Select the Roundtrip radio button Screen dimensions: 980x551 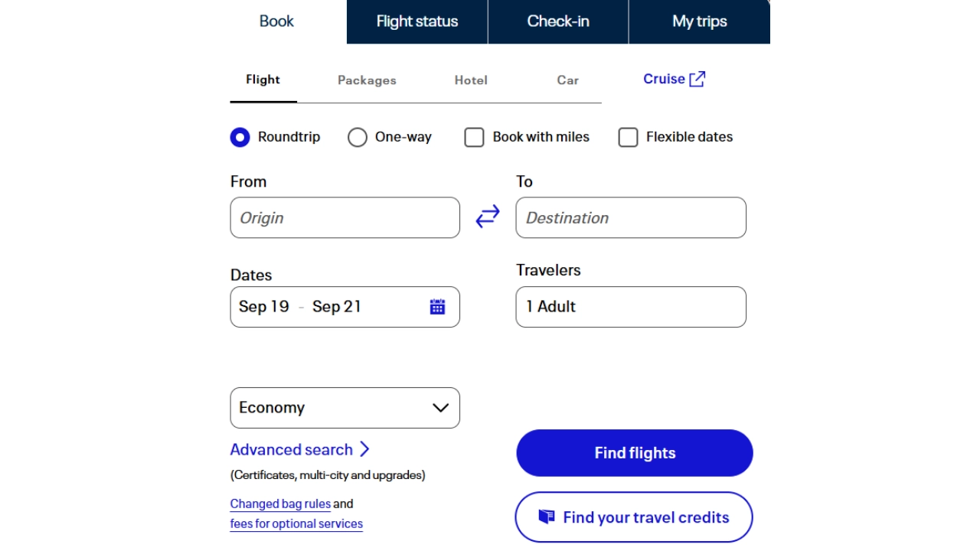coord(240,137)
